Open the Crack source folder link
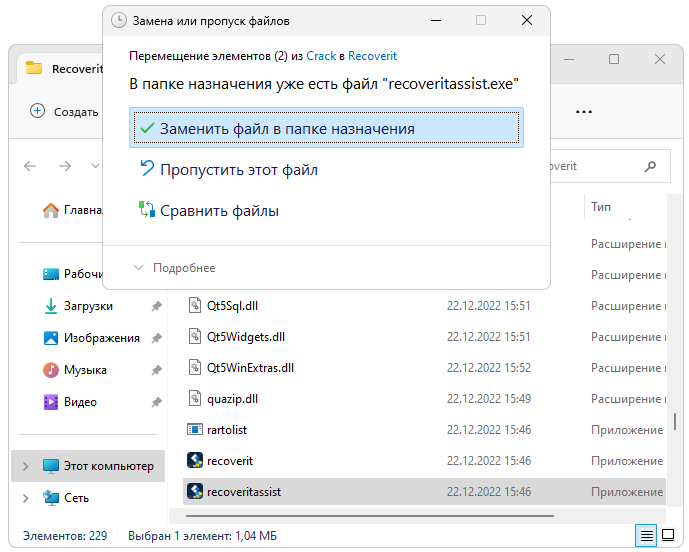Image resolution: width=689 pixels, height=552 pixels. click(321, 56)
